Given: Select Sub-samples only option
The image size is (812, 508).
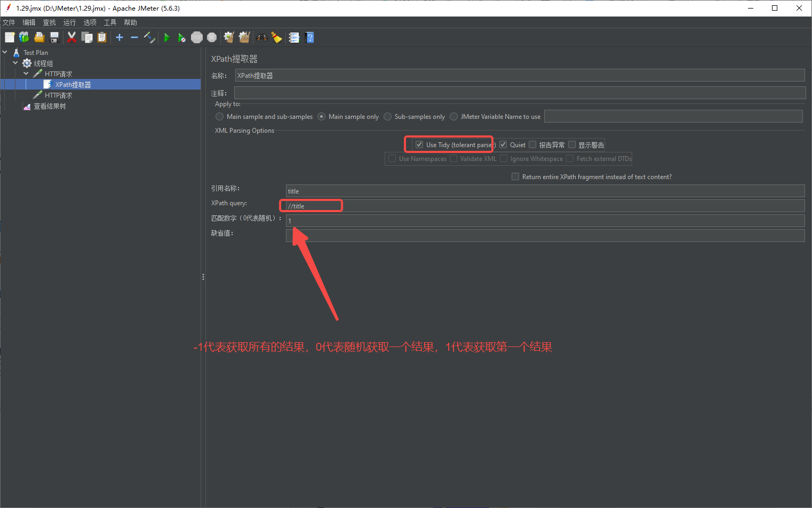Looking at the screenshot, I should [x=387, y=117].
